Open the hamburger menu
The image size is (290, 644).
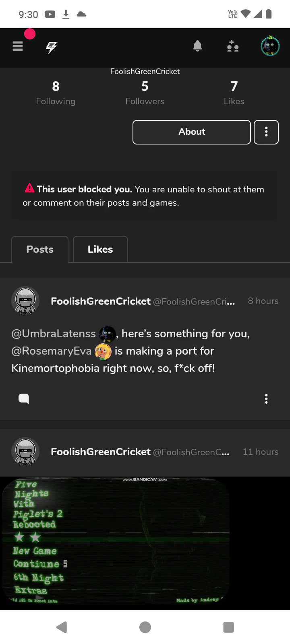(18, 46)
